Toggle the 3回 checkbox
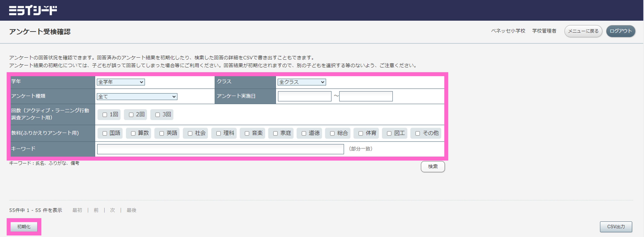Image resolution: width=644 pixels, height=237 pixels. pyautogui.click(x=157, y=115)
